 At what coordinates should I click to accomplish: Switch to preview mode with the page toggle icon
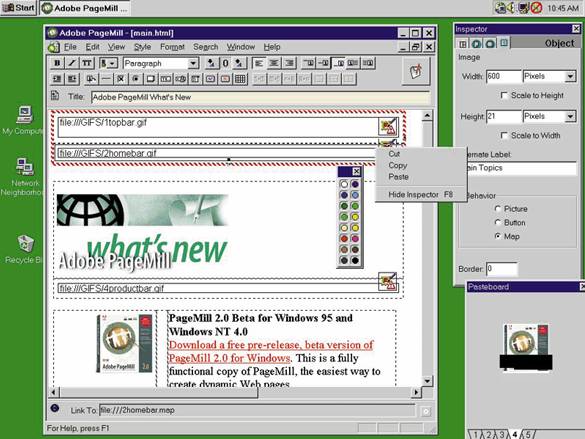click(416, 71)
